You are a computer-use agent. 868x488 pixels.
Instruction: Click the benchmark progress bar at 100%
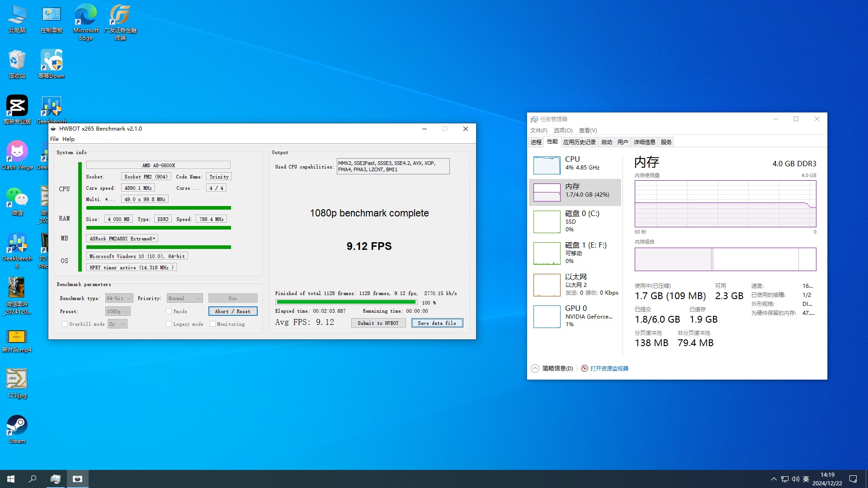pos(346,302)
